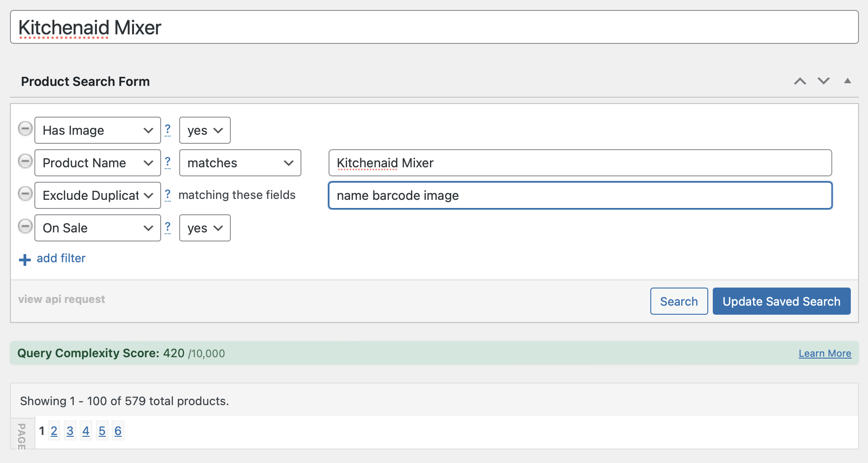Click the Product Search Form heading
Image resolution: width=868 pixels, height=463 pixels.
[86, 81]
